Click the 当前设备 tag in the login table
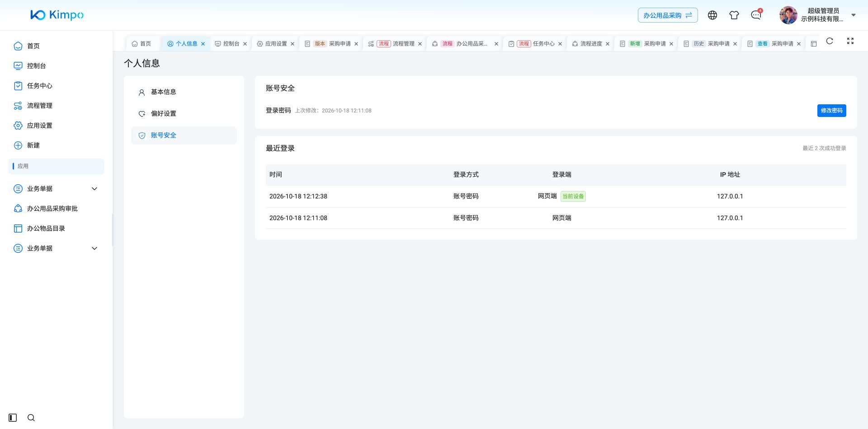868x429 pixels. (x=573, y=196)
